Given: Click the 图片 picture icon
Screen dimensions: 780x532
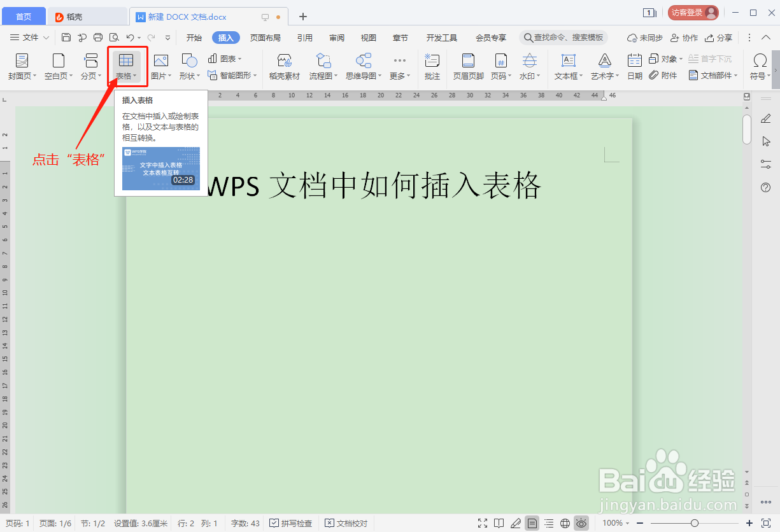Looking at the screenshot, I should 160,61.
